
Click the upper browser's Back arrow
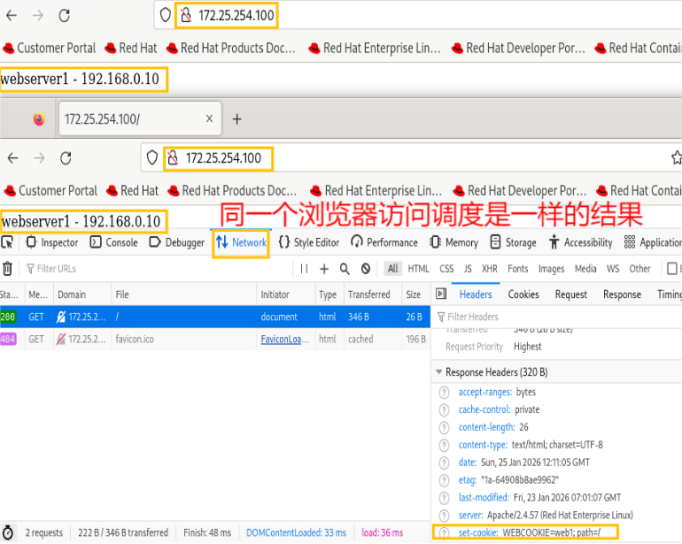12,16
